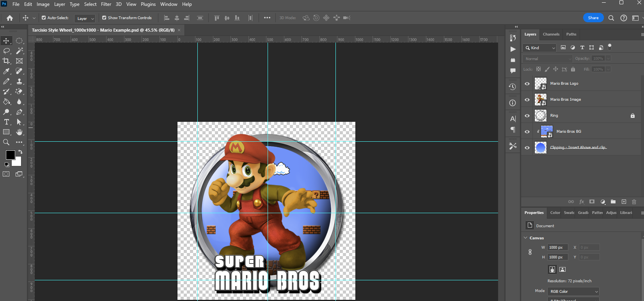This screenshot has width=644, height=301.
Task: Select the Brush tool
Action: [x=6, y=81]
